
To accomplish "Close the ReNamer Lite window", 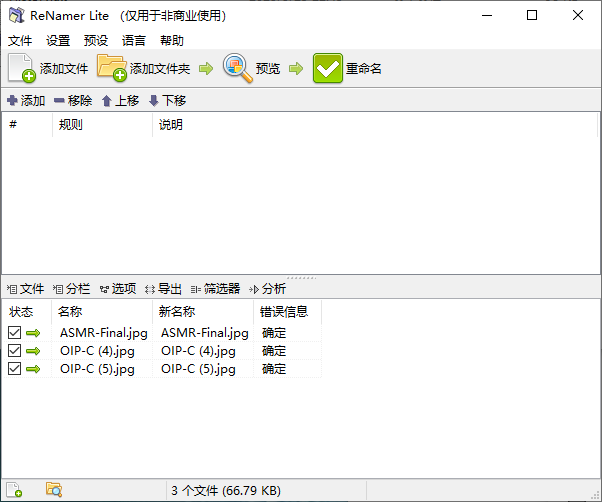I will pyautogui.click(x=577, y=15).
